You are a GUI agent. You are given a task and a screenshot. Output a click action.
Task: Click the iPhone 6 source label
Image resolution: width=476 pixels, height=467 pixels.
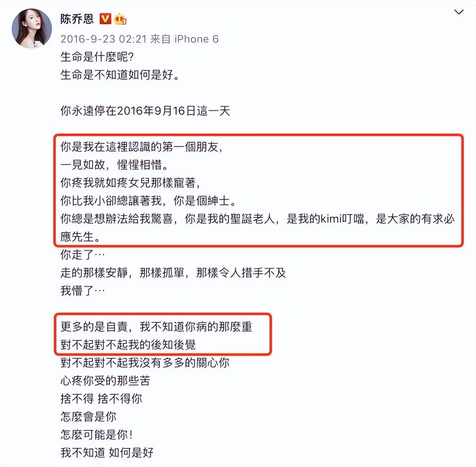[197, 39]
